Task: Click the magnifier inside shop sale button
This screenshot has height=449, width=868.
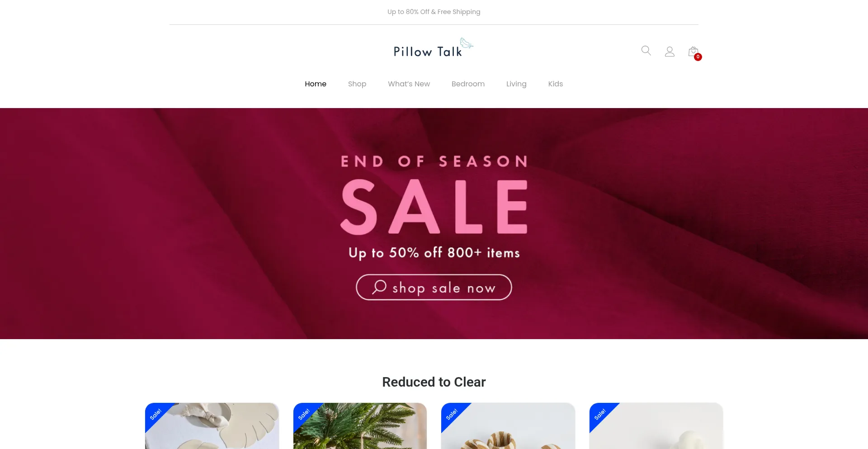Action: (x=379, y=287)
